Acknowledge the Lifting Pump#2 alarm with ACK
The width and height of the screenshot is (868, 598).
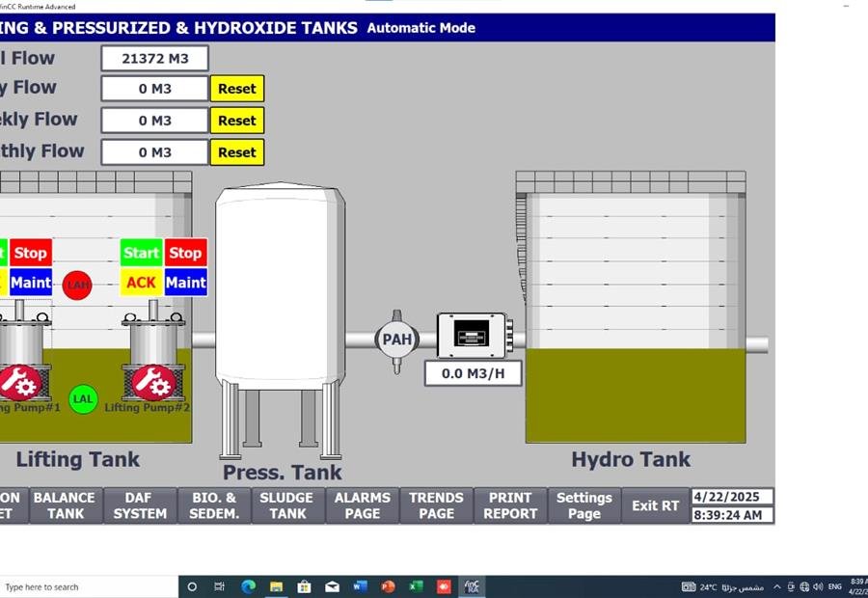pos(141,283)
